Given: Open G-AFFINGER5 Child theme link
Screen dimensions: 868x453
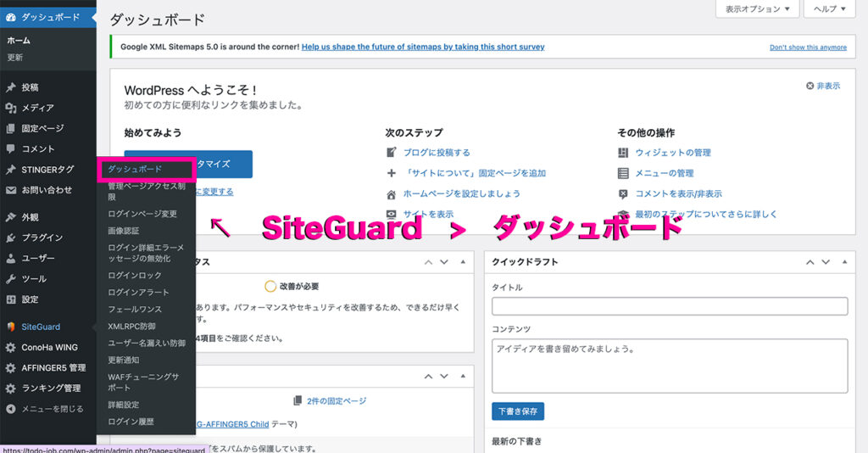Looking at the screenshot, I should [x=232, y=424].
